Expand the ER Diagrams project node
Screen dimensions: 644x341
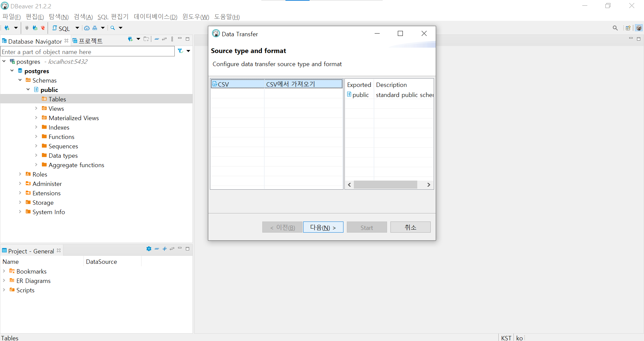[x=4, y=281]
